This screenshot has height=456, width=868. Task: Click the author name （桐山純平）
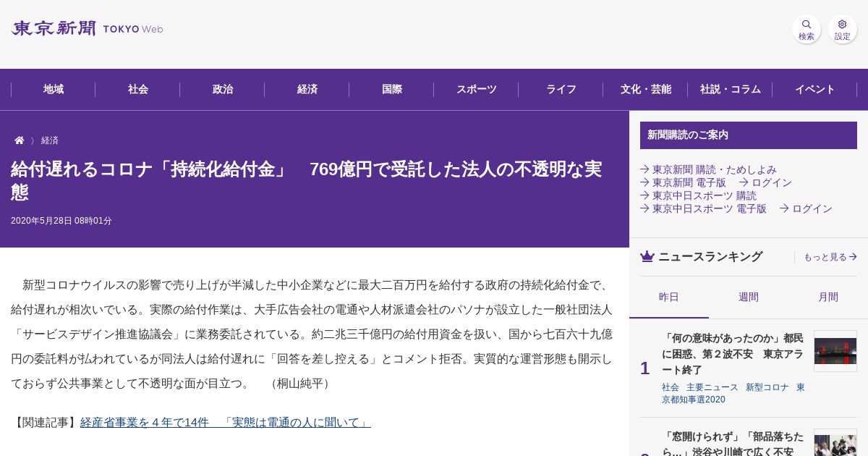pos(300,384)
